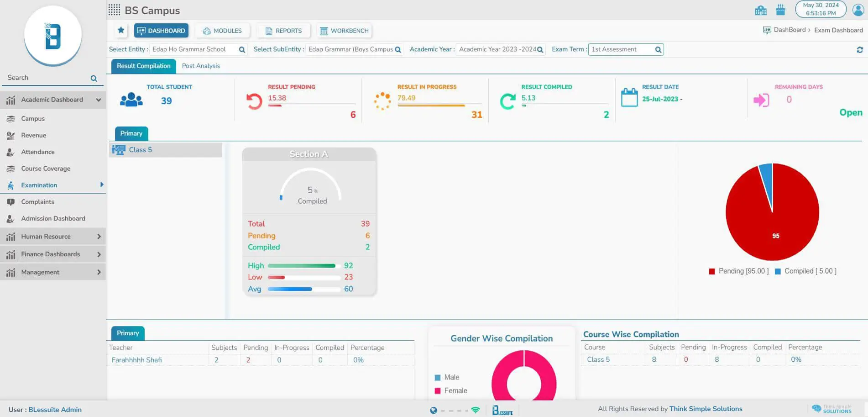Click the Academic Year lookup icon

pos(540,50)
